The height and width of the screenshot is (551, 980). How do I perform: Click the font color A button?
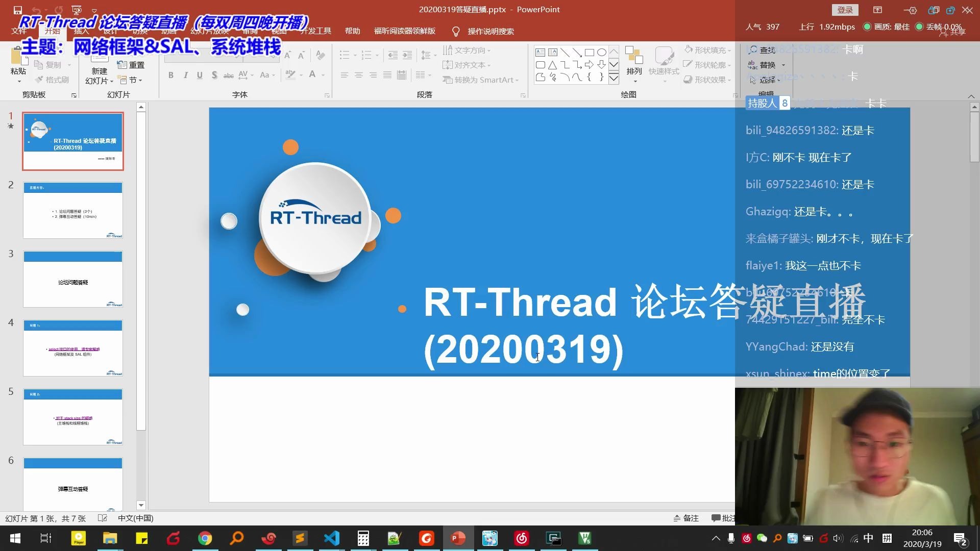click(312, 75)
